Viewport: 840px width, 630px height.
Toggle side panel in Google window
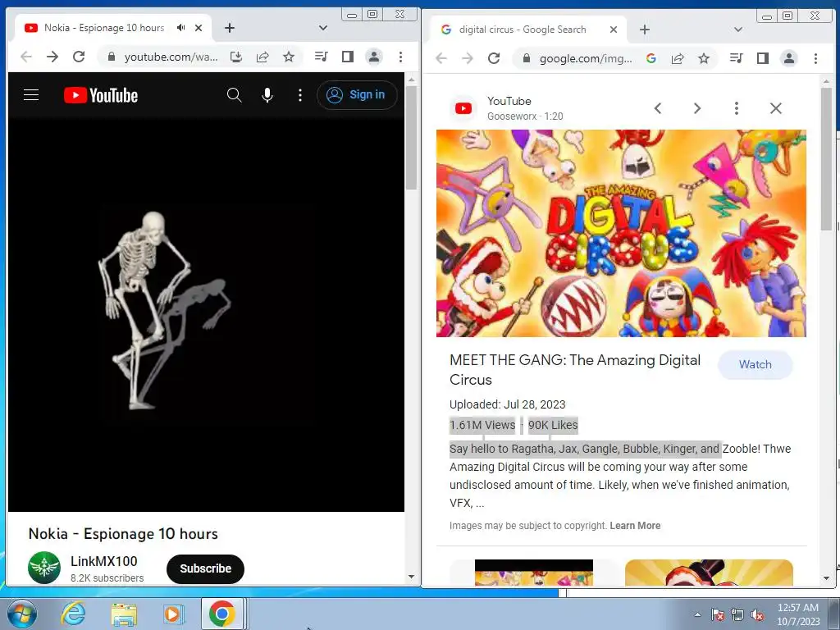click(763, 58)
